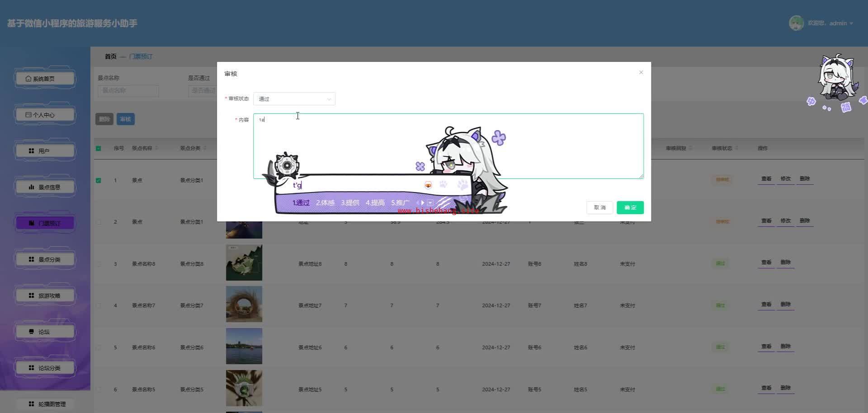Expand the IME candidate list dropdown
The width and height of the screenshot is (868, 413).
(430, 203)
